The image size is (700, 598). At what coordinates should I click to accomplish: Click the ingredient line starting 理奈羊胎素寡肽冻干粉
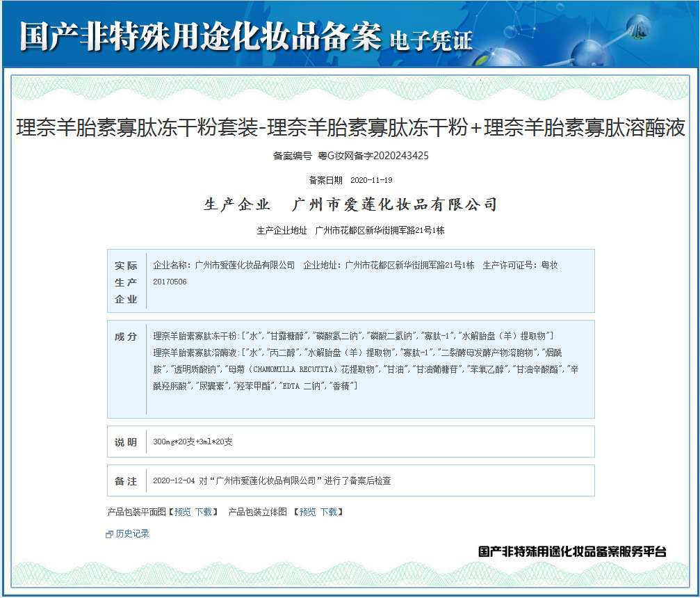pos(353,336)
